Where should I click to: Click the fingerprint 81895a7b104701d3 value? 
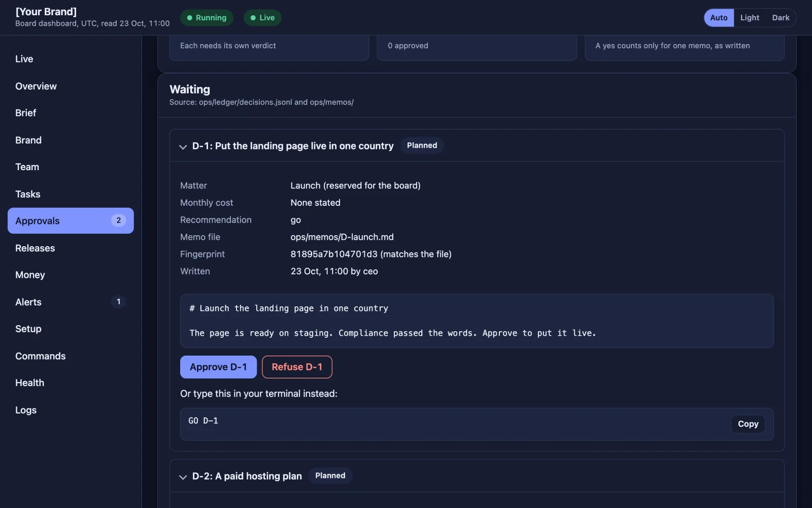[334, 254]
